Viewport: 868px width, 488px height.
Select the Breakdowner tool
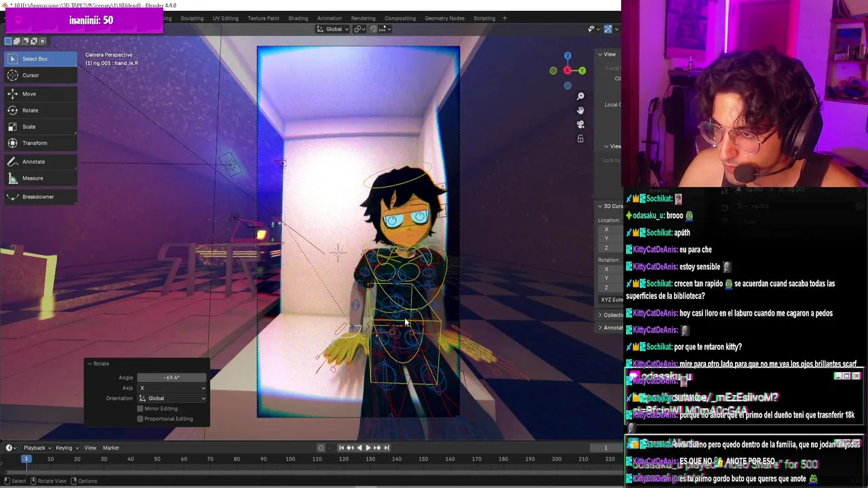[41, 197]
